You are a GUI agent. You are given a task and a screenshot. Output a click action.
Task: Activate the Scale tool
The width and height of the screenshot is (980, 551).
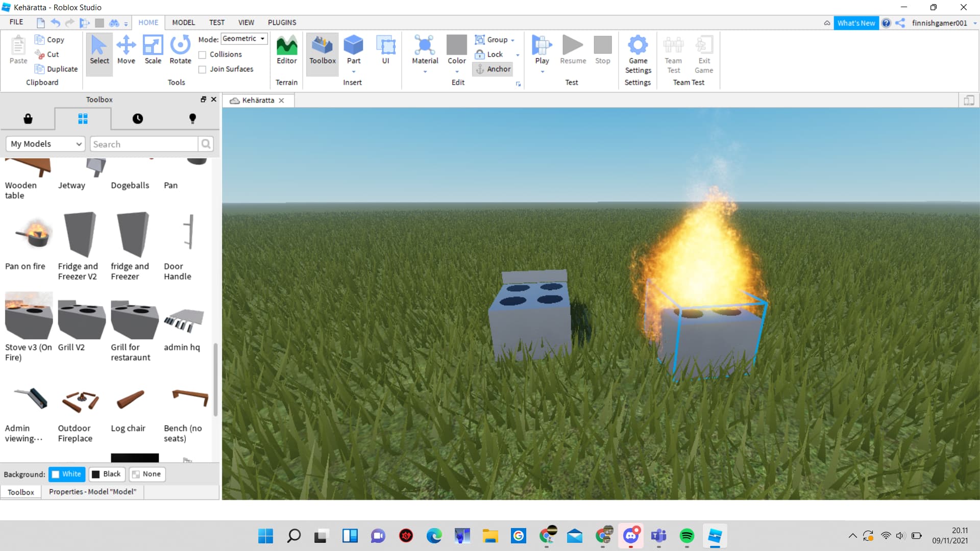click(153, 50)
